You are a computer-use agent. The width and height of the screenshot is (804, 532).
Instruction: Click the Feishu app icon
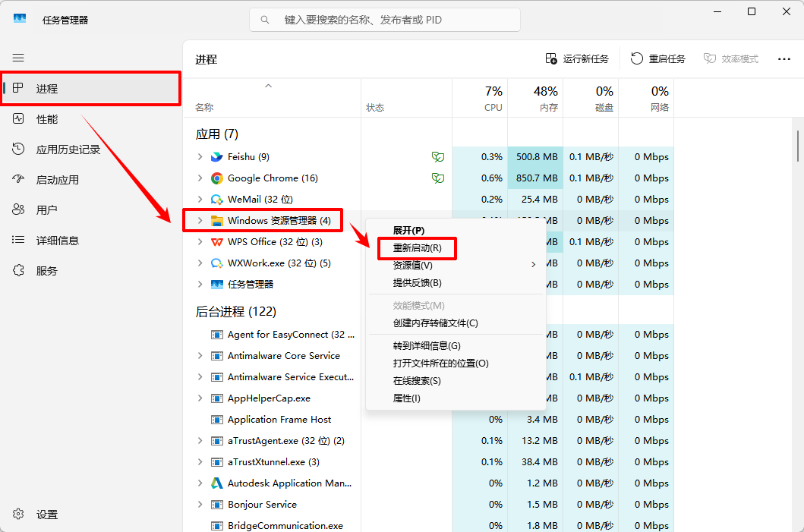[217, 157]
